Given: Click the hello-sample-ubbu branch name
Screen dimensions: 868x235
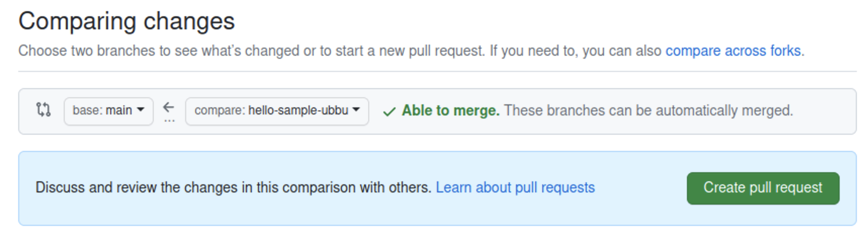Looking at the screenshot, I should (298, 110).
